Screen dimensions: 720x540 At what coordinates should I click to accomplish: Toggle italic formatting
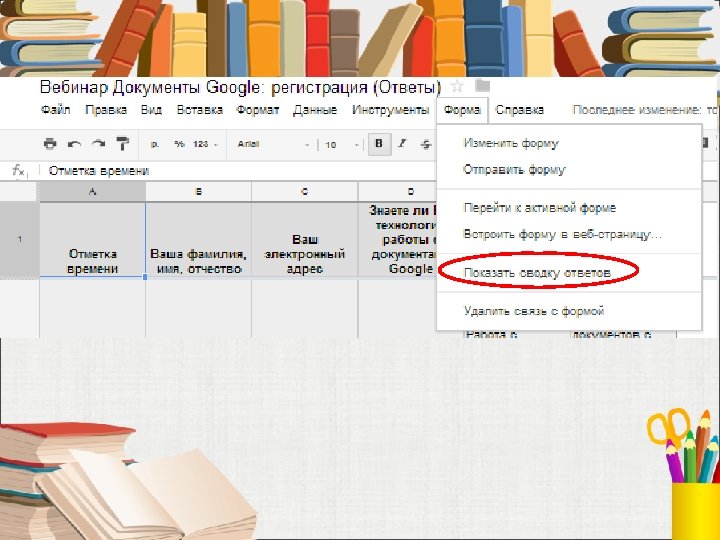[x=402, y=144]
